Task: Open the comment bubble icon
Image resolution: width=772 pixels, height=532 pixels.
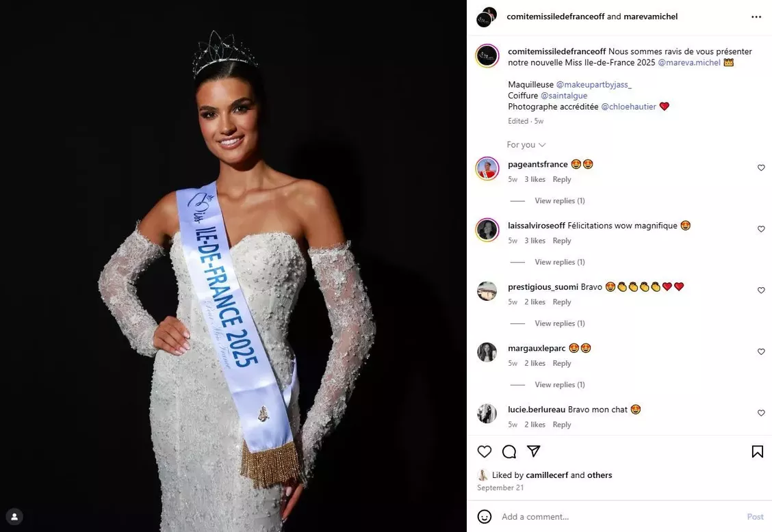Action: click(509, 451)
